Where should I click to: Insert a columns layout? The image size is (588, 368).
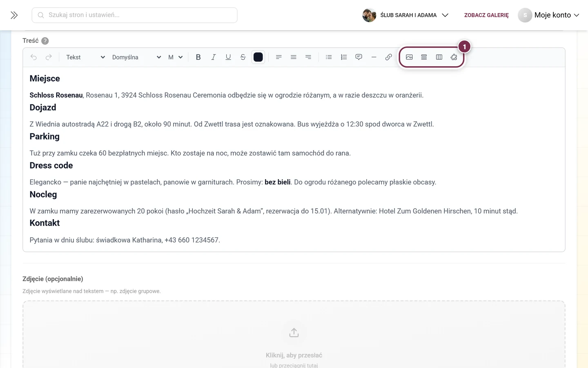(x=439, y=57)
